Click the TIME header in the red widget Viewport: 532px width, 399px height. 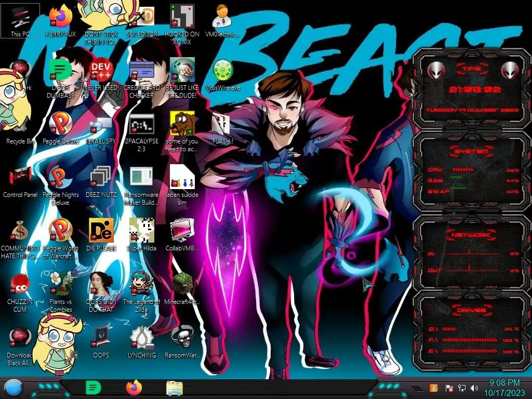(x=472, y=69)
